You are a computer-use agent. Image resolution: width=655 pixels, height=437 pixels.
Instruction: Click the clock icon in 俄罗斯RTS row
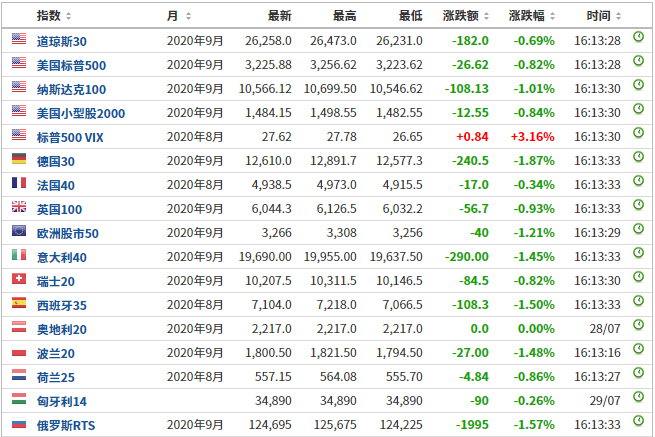click(638, 421)
